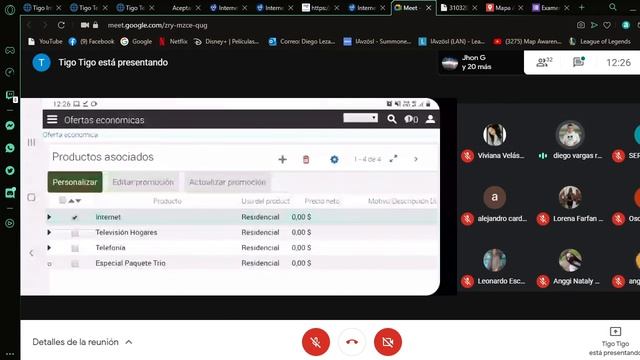Click Editar promoción button
Screen dimensions: 640x360
tap(143, 182)
